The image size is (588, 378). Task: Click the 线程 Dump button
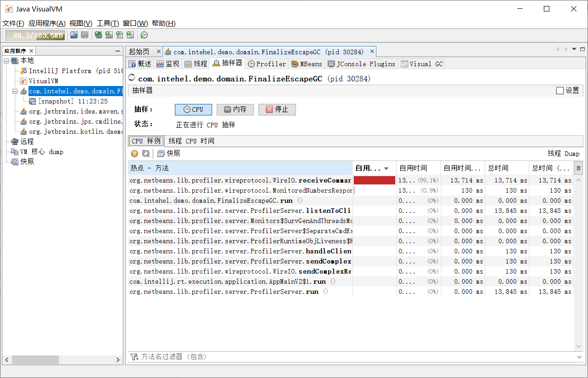point(563,154)
